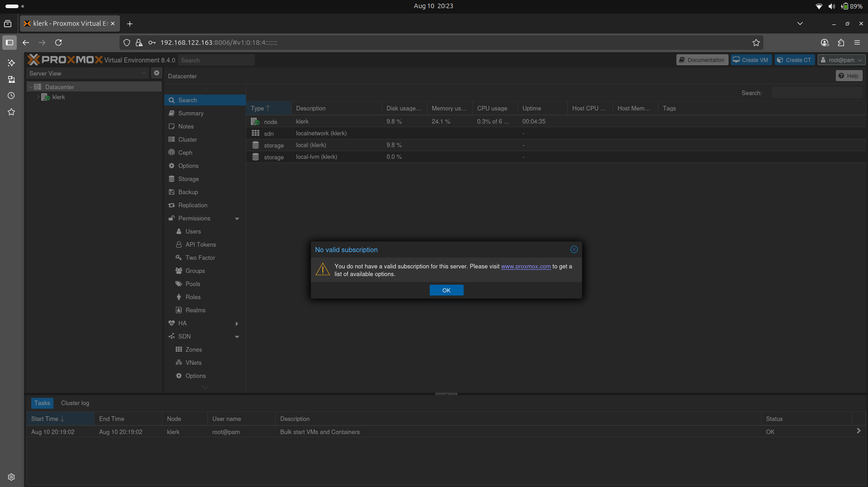The image size is (868, 487).
Task: Click the Create VM monitor icon
Action: (736, 60)
